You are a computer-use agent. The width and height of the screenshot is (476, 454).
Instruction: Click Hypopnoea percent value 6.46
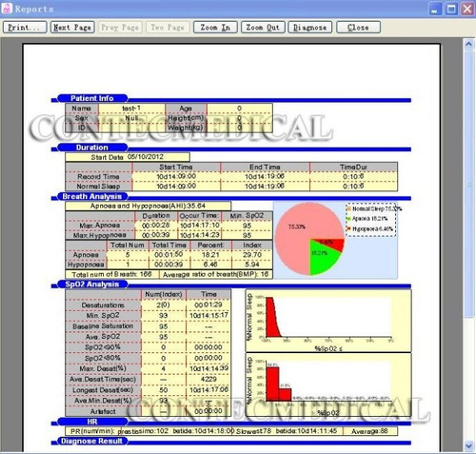click(x=210, y=265)
